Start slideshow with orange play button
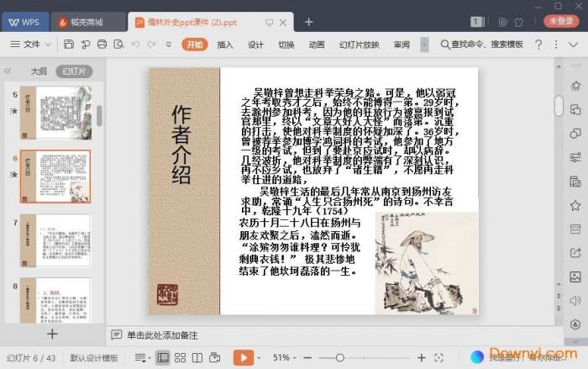 (243, 358)
